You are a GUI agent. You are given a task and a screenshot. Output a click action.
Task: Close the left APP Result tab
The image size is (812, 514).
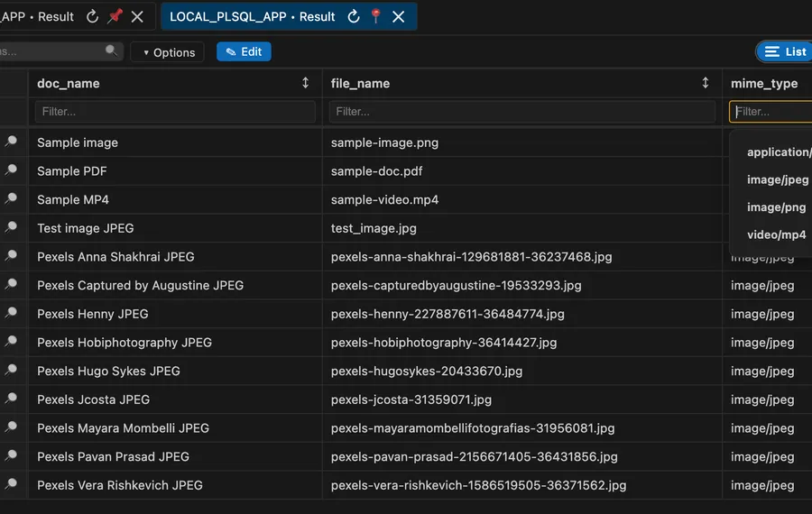[137, 16]
